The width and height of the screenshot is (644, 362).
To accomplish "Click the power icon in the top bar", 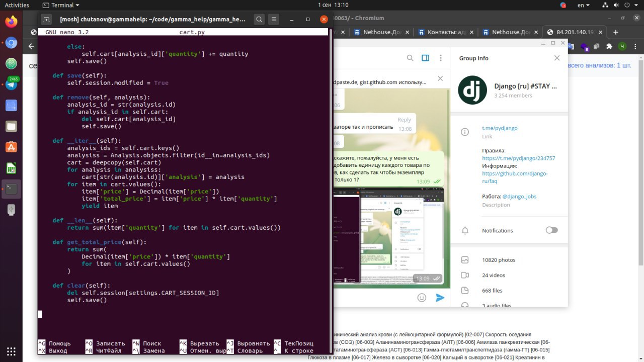I will pos(627,5).
